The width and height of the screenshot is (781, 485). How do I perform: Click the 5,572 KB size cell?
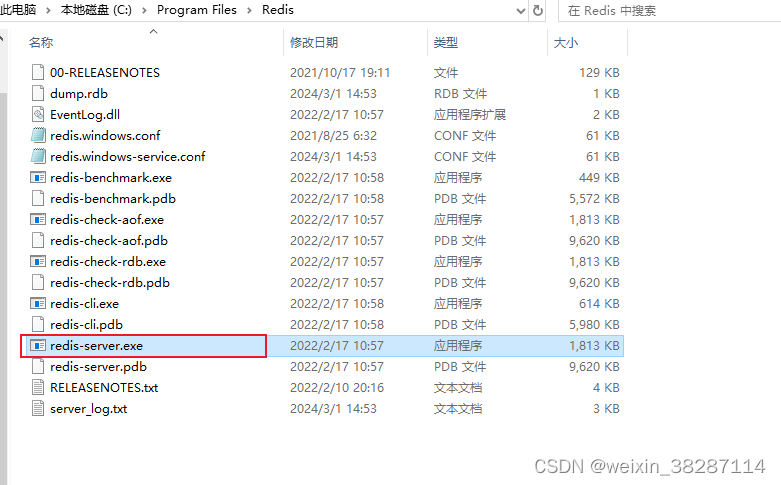point(594,199)
